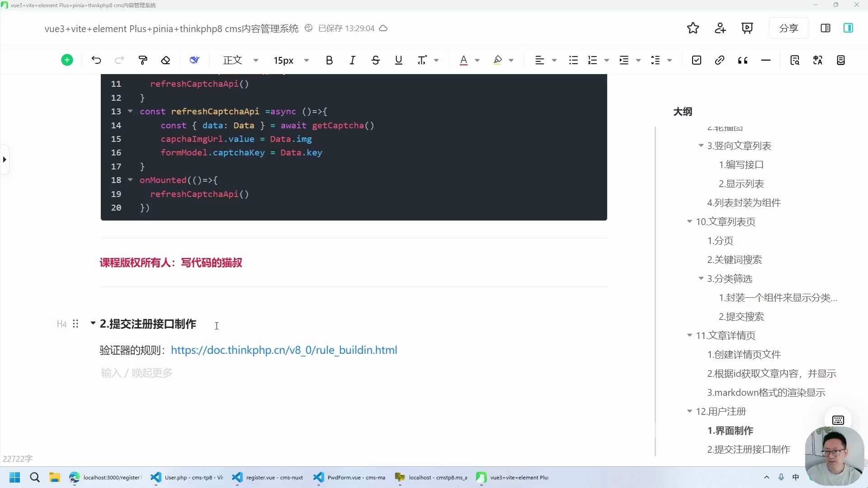
Task: Click the line spacing icon
Action: click(656, 60)
